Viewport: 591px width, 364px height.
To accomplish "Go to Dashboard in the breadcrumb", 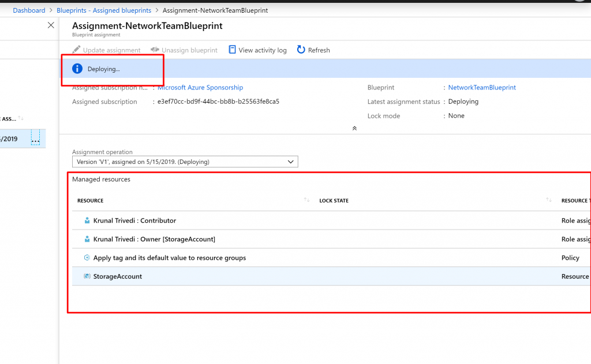I will [29, 10].
